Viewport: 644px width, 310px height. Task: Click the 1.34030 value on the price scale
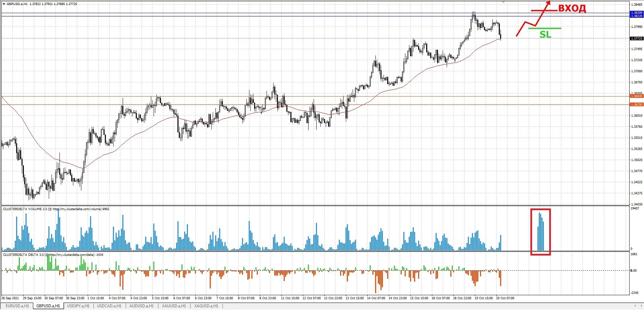point(636,204)
